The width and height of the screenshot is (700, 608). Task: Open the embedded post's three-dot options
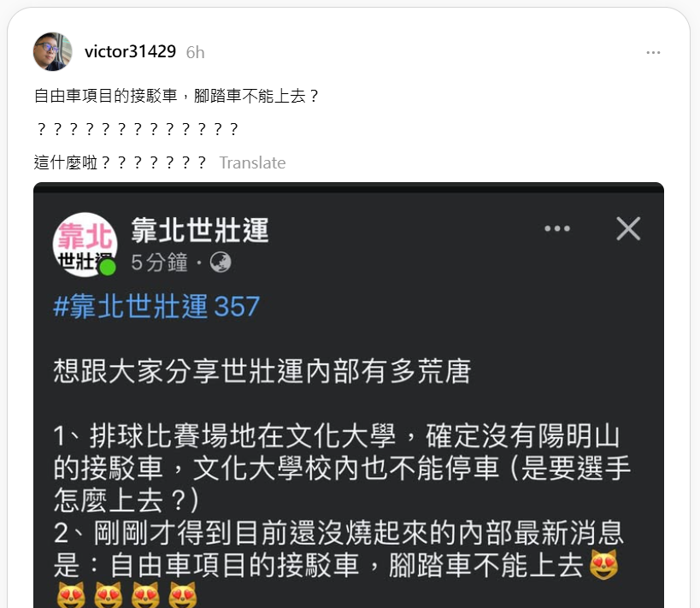point(557,228)
